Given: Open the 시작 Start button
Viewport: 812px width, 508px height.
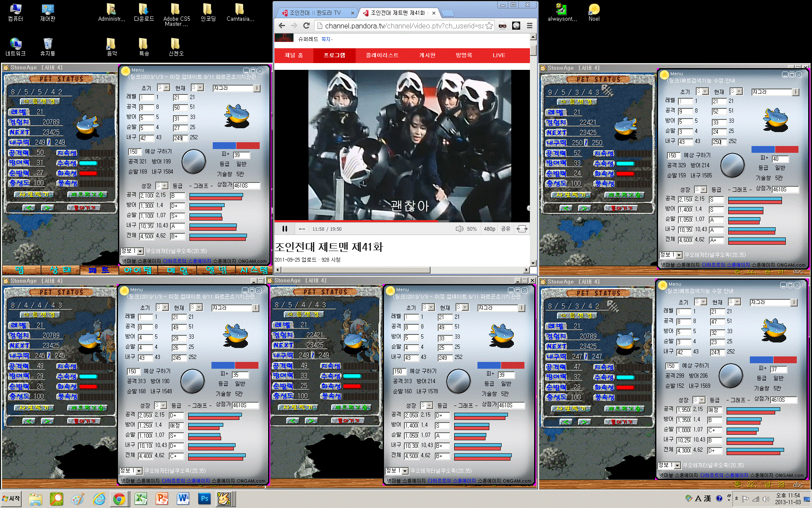Looking at the screenshot, I should pyautogui.click(x=11, y=499).
